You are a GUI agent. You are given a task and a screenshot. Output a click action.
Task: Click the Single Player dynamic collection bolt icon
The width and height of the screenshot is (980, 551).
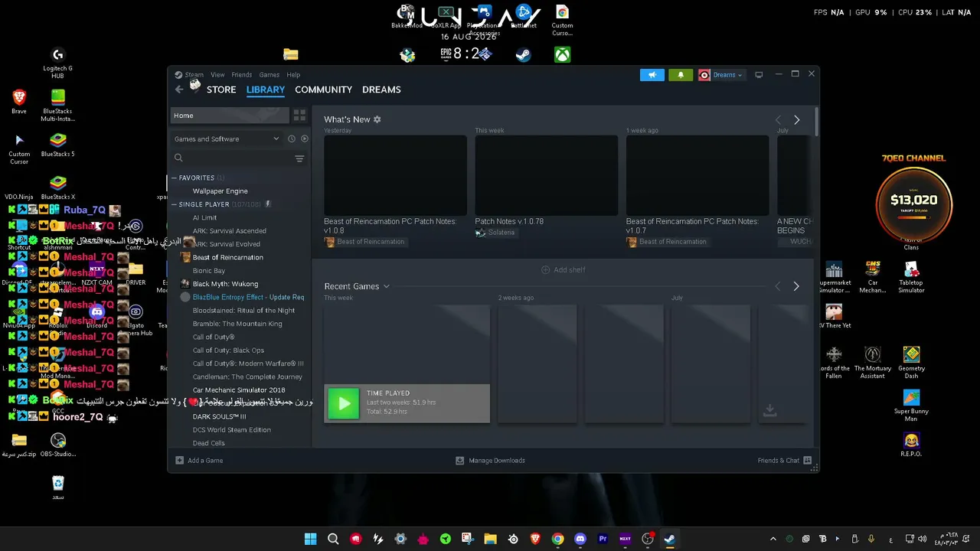tap(268, 204)
